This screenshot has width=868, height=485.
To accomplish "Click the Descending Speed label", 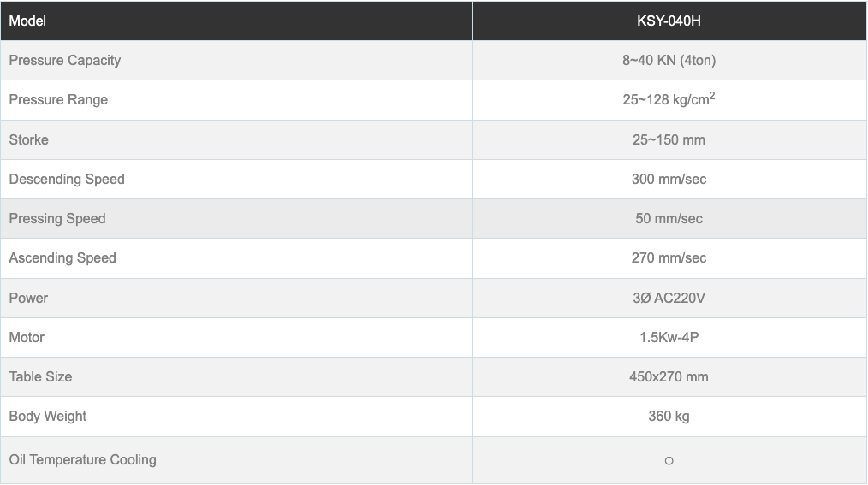I will pyautogui.click(x=67, y=179).
